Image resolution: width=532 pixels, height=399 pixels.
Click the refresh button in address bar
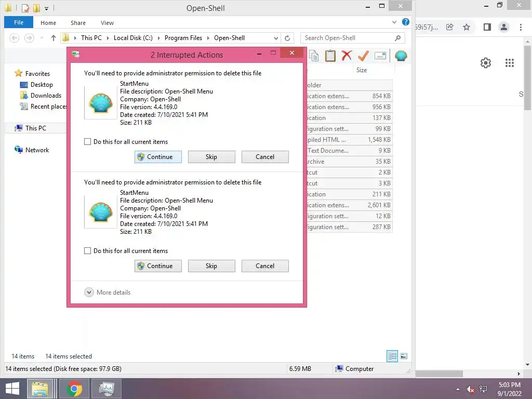pyautogui.click(x=287, y=38)
